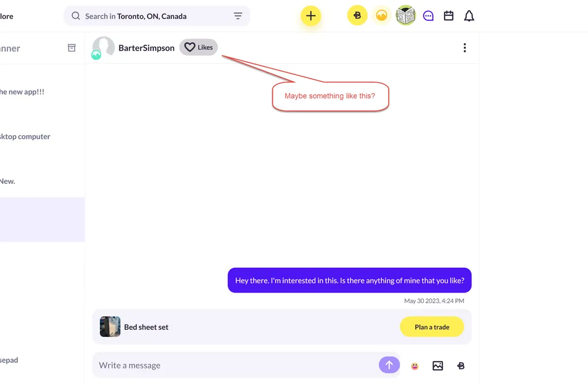
Task: Open the notifications bell
Action: click(x=469, y=16)
